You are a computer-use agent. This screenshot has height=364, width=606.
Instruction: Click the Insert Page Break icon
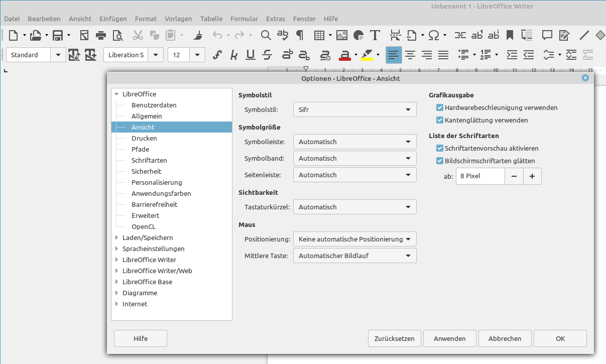click(x=395, y=35)
